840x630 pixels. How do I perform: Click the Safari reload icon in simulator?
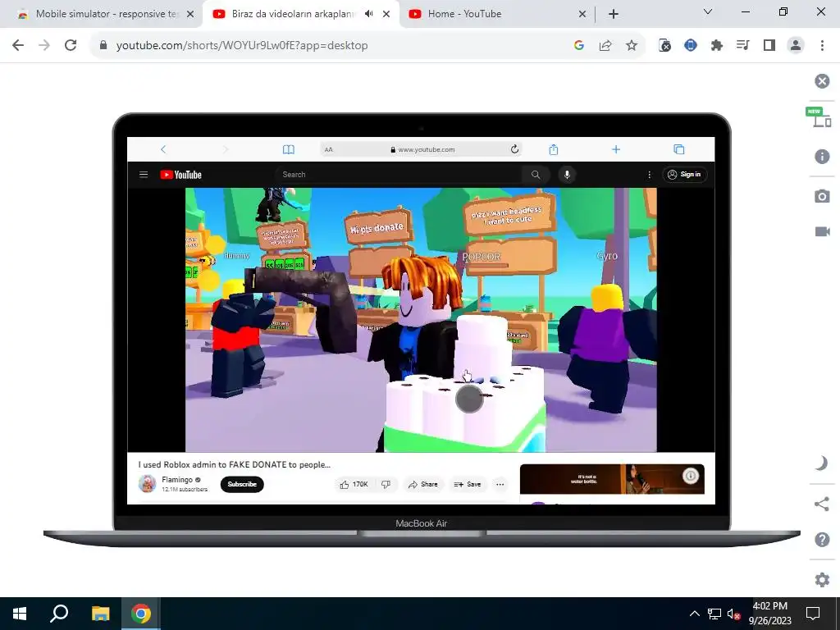pos(514,149)
